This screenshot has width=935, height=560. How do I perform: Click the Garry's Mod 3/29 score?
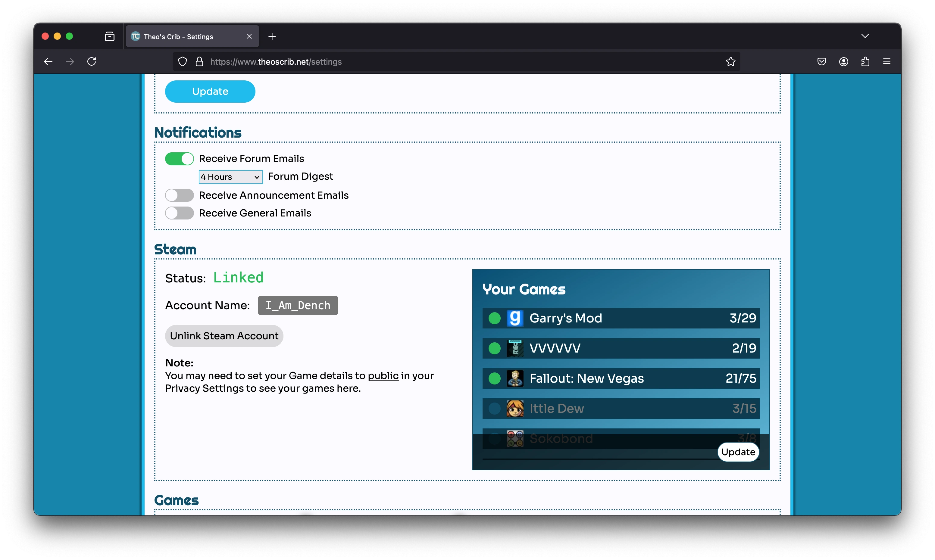743,318
